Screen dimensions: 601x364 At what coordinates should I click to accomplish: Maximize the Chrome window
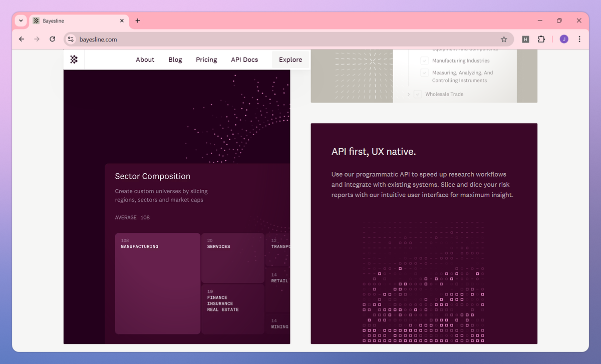coord(559,21)
